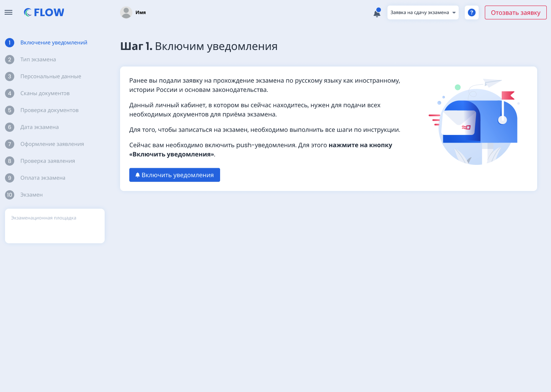The height and width of the screenshot is (392, 551).
Task: Open the notifications bell icon
Action: 377,13
